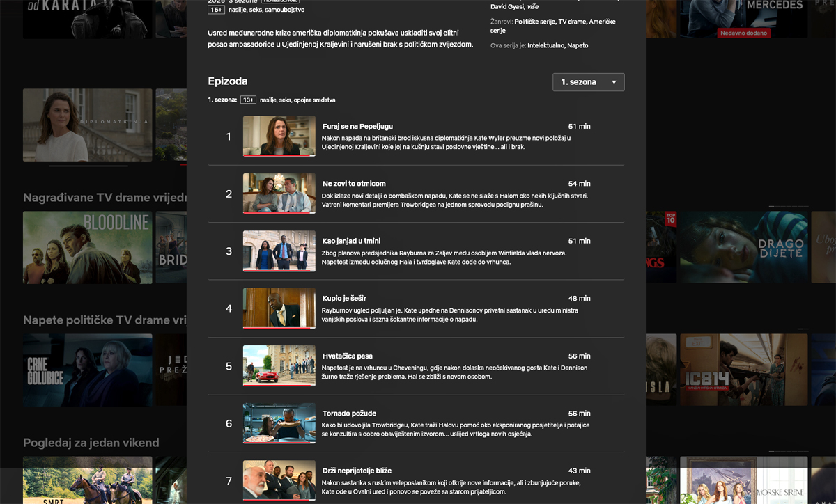Image resolution: width=836 pixels, height=504 pixels.
Task: Open the 1. sezona season dropdown
Action: pyautogui.click(x=588, y=82)
